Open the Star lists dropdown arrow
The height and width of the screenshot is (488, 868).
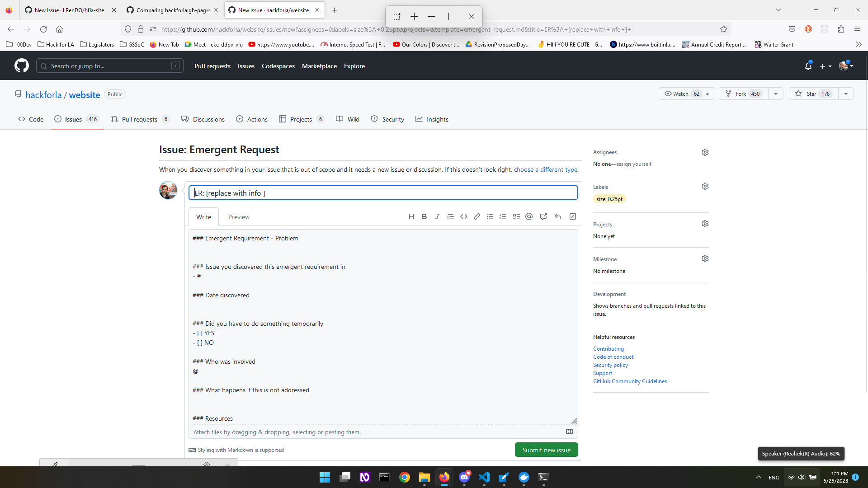pyautogui.click(x=845, y=94)
